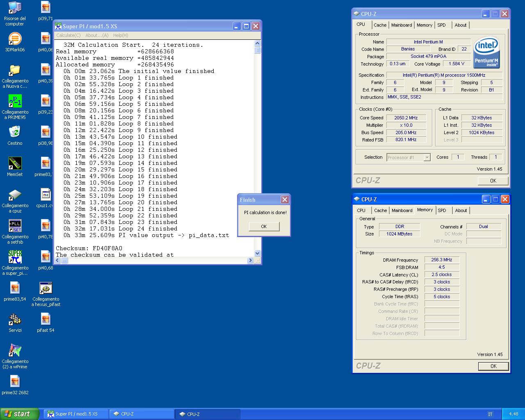
Task: Launch Collegamento (2) a wPrime shortcut
Action: pyautogui.click(x=15, y=357)
